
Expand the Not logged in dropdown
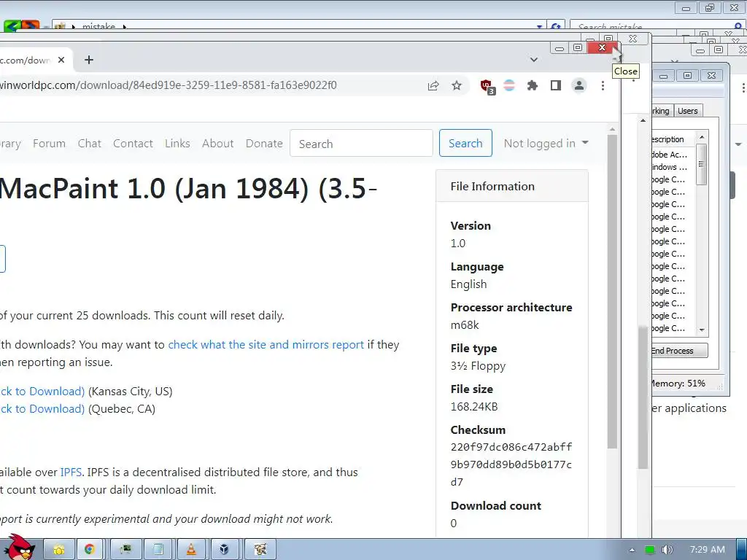point(546,144)
